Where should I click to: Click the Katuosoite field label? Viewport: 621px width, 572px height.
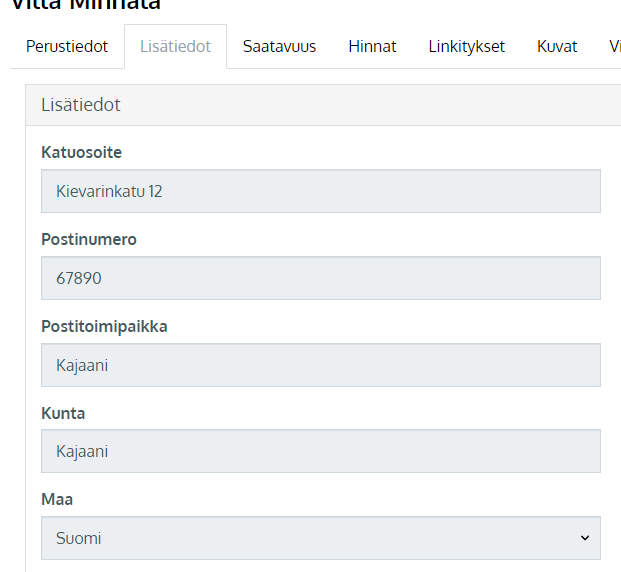point(82,152)
